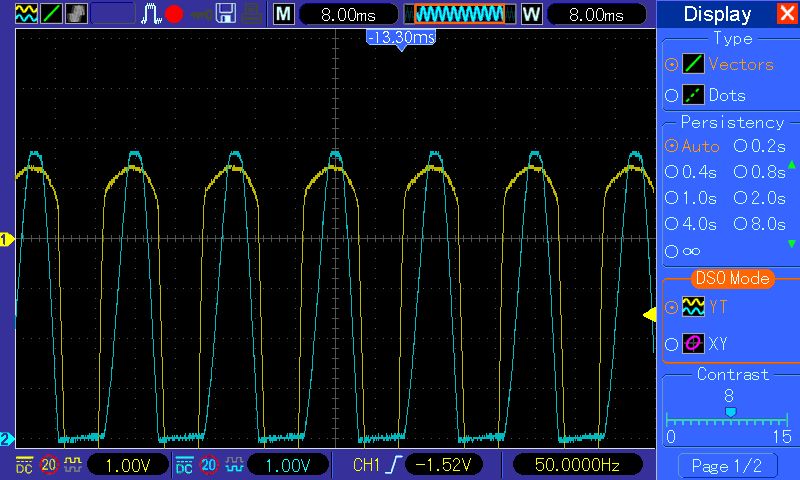The width and height of the screenshot is (800, 480).
Task: Click the pulse trigger waveform icon in top toolbar
Action: (x=151, y=14)
